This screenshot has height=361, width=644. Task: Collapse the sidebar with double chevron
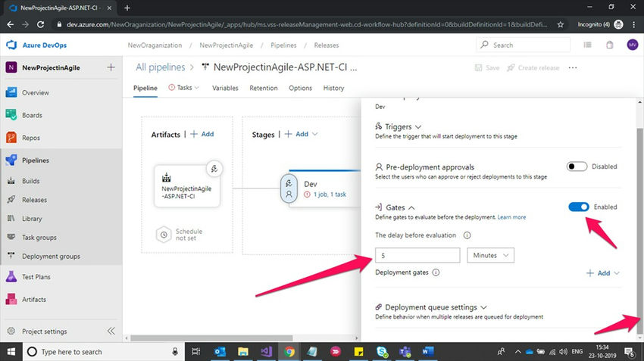pyautogui.click(x=111, y=331)
